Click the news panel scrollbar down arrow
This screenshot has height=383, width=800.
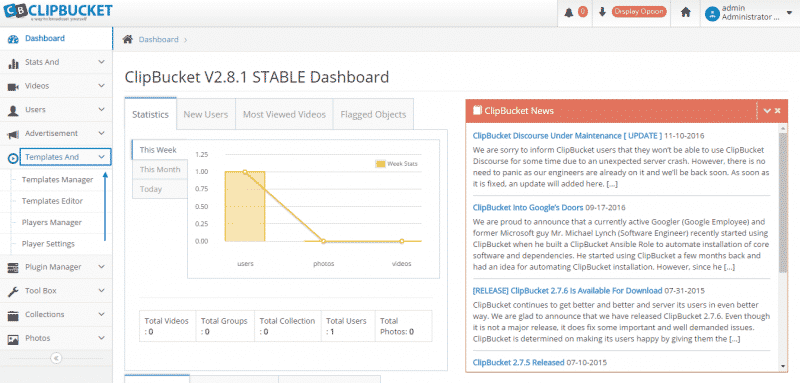pos(783,366)
